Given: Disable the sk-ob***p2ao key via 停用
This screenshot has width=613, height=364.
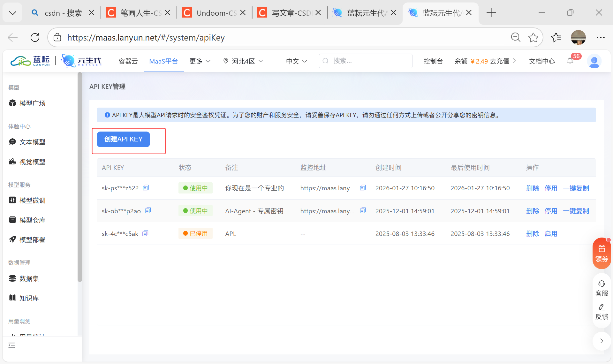Looking at the screenshot, I should [x=551, y=211].
